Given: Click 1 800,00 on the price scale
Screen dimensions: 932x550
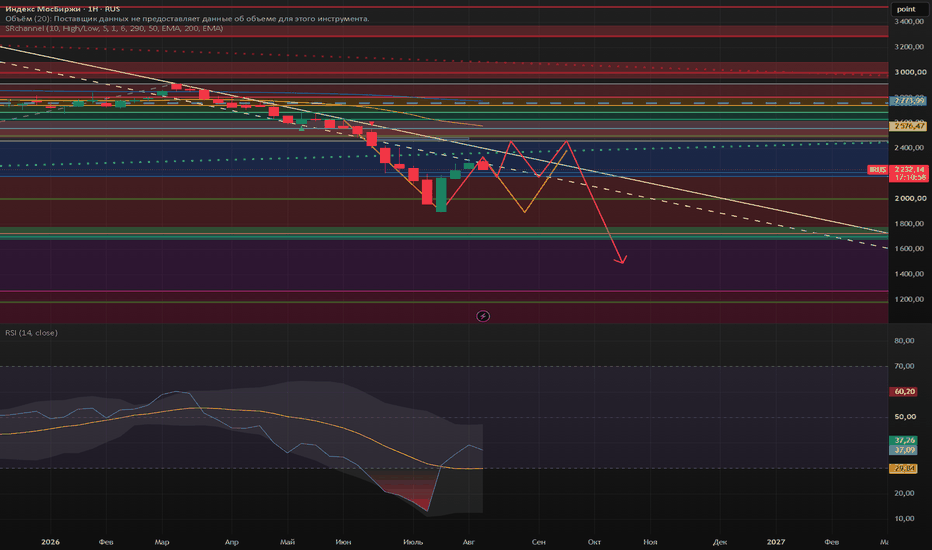Looking at the screenshot, I should point(909,224).
